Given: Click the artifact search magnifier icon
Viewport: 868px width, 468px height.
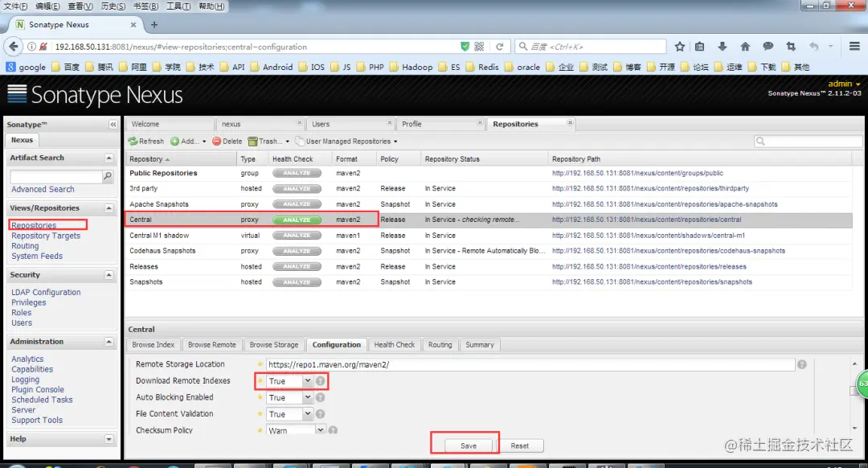Looking at the screenshot, I should [x=108, y=176].
